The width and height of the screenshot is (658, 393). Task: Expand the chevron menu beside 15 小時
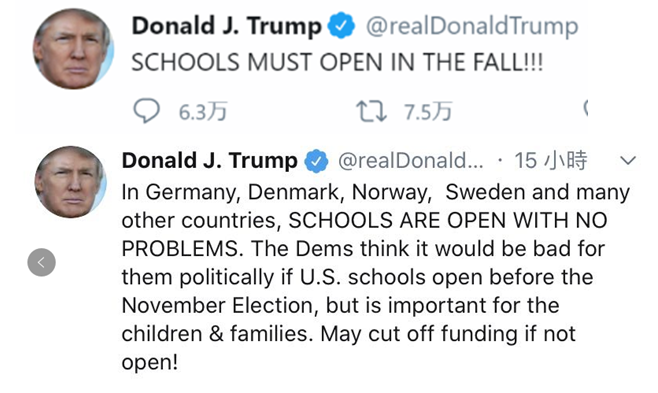point(628,160)
